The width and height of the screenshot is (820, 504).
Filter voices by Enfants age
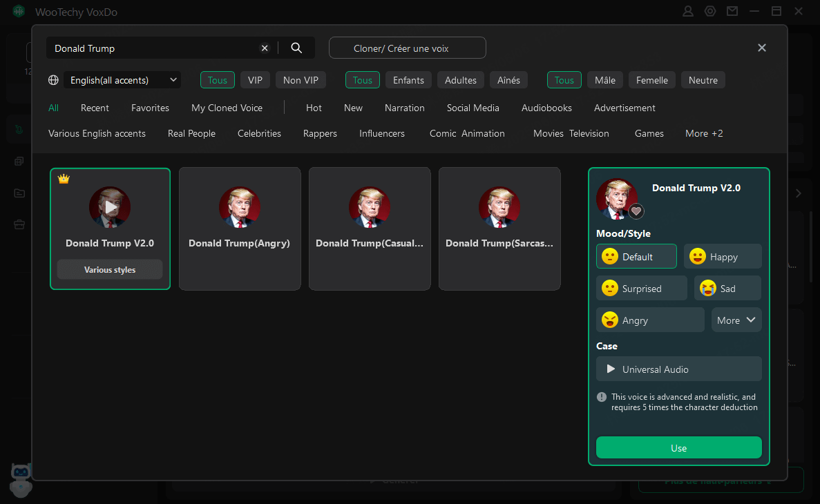point(408,80)
